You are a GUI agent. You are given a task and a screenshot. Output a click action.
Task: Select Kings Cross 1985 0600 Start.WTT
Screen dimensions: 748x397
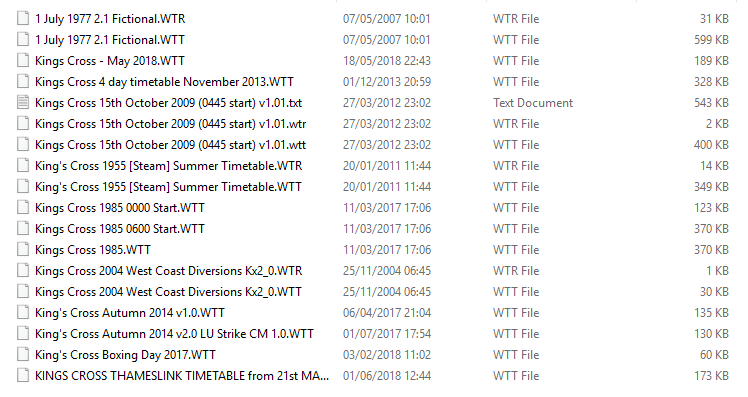tap(120, 229)
